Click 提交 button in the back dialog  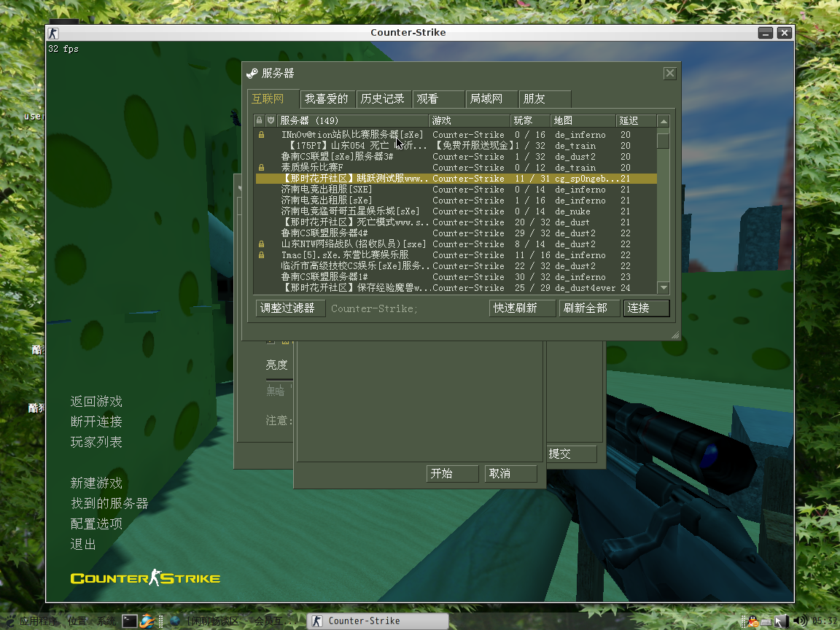tap(571, 454)
